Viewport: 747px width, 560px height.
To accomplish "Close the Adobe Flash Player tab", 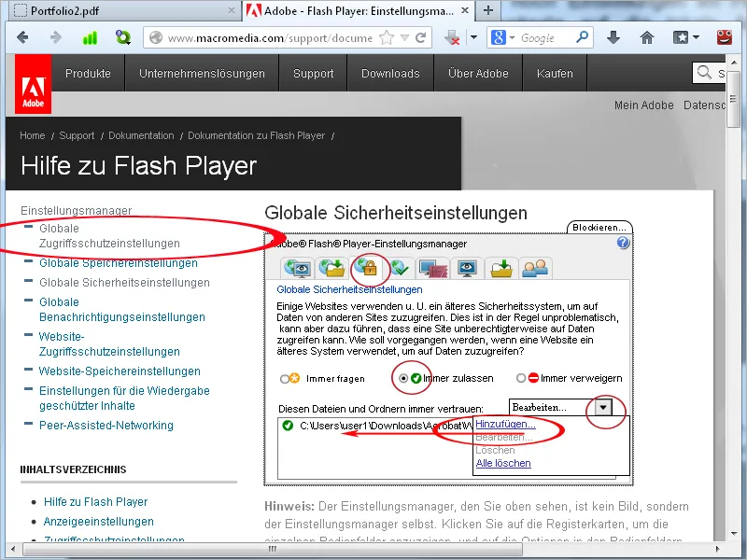I will [x=465, y=10].
